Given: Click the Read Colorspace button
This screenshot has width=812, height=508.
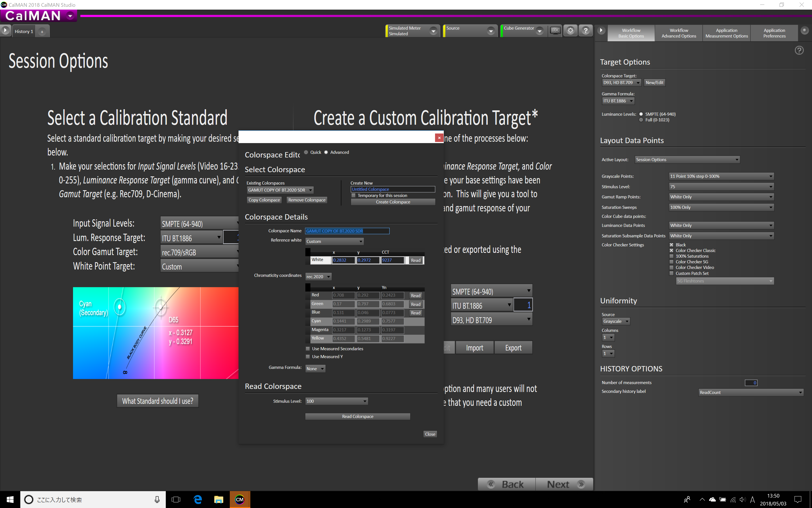Looking at the screenshot, I should (x=358, y=416).
